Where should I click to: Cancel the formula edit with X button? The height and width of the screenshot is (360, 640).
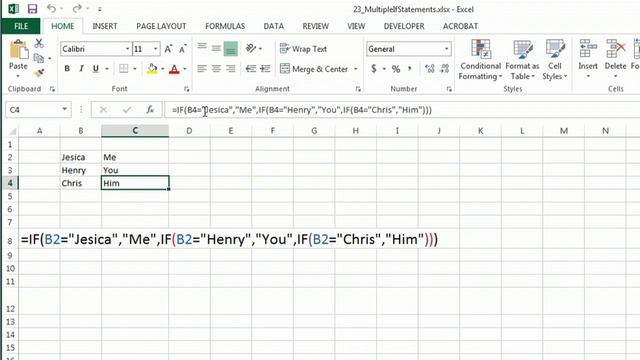(103, 109)
